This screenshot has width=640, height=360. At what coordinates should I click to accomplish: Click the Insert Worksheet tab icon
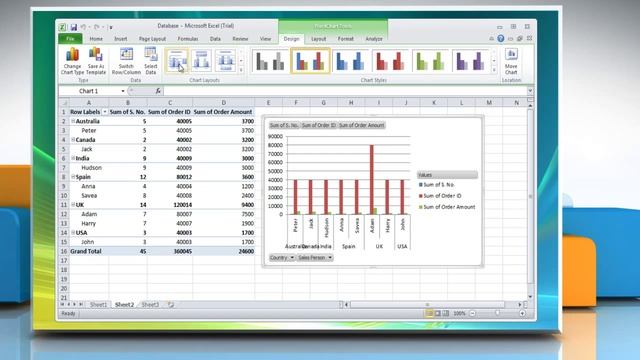pyautogui.click(x=171, y=304)
